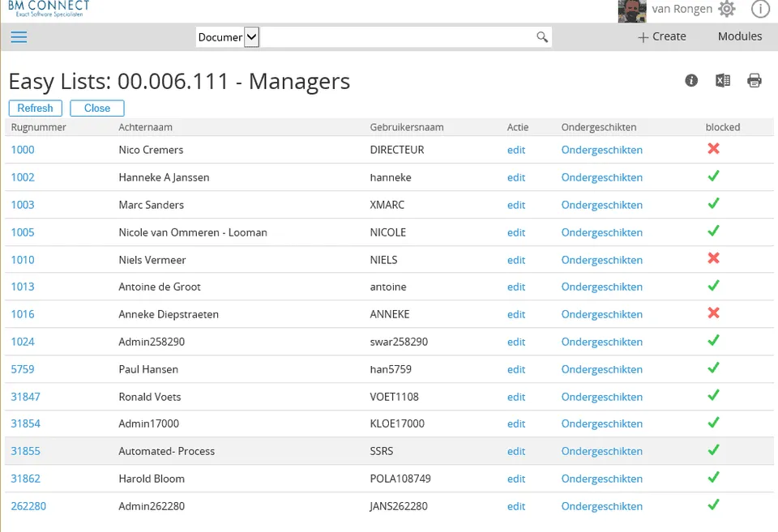Open Rugnummer 1010 link
The image size is (778, 532).
23,260
